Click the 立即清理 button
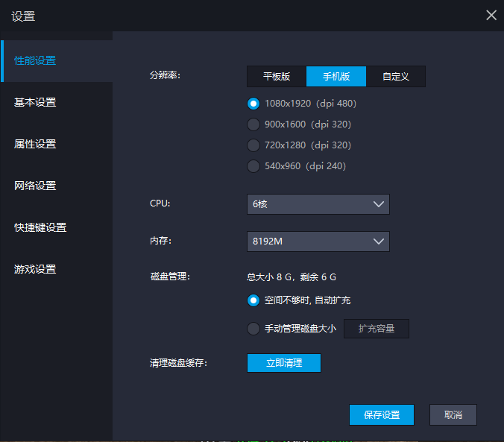Image resolution: width=504 pixels, height=442 pixels. point(284,363)
